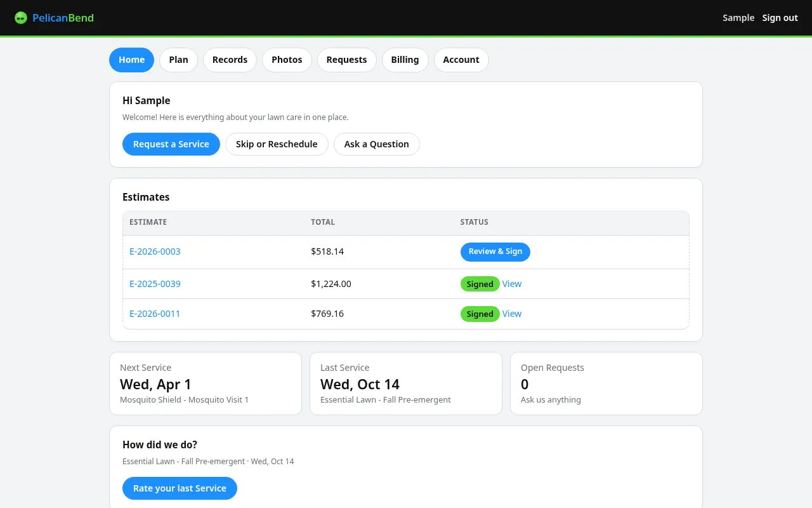Select the Requests tab
The image size is (812, 508).
346,60
